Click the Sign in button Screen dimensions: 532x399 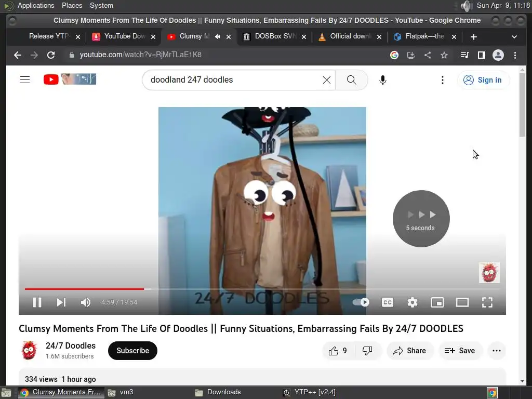click(x=483, y=79)
